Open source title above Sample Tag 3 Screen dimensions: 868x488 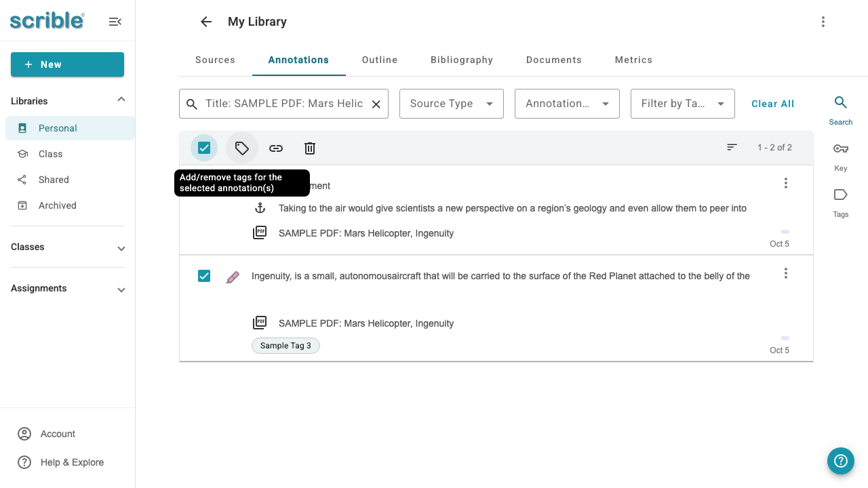pyautogui.click(x=366, y=323)
